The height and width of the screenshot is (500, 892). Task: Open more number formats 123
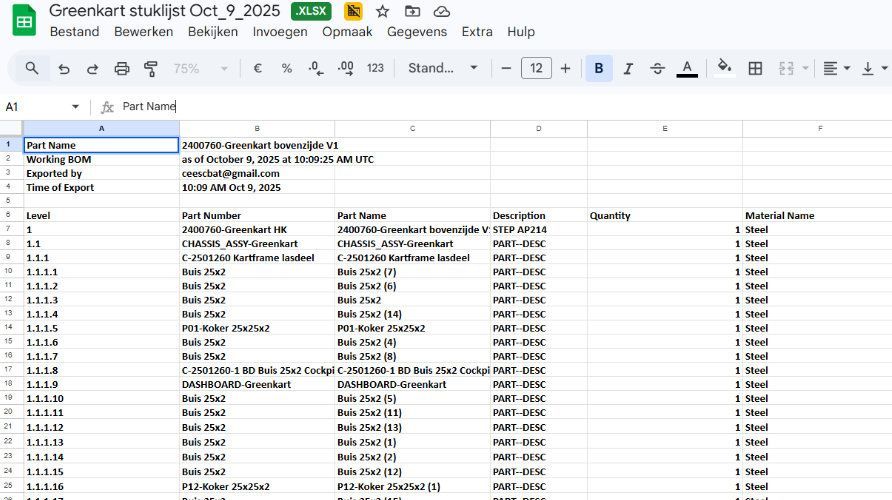coord(375,68)
